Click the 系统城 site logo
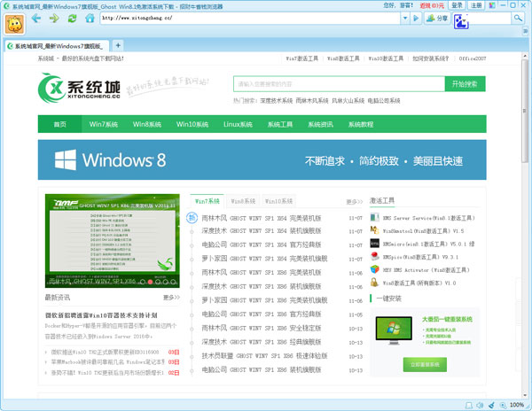 [x=79, y=88]
